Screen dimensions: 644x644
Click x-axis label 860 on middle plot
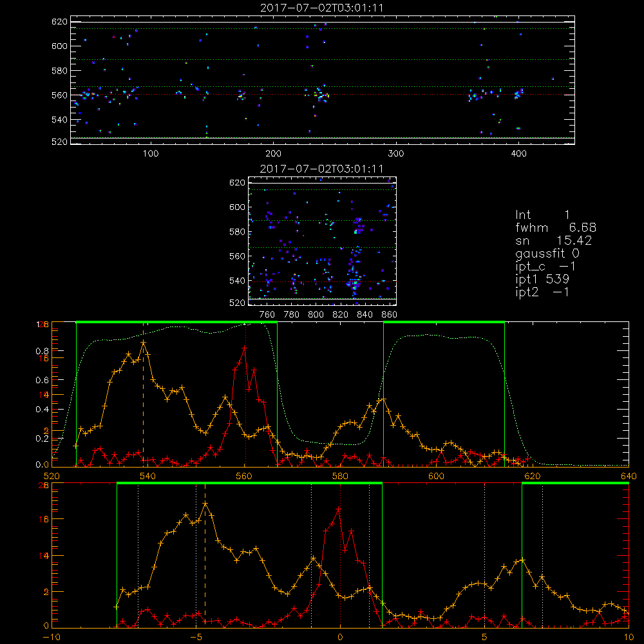tap(390, 315)
